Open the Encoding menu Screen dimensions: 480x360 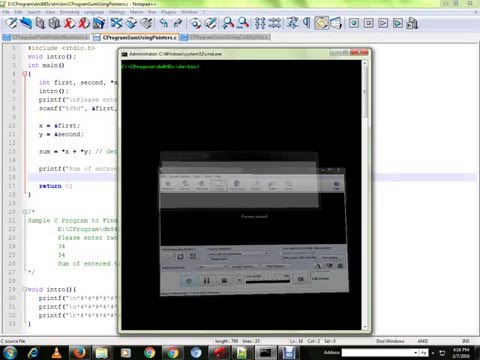pyautogui.click(x=69, y=12)
